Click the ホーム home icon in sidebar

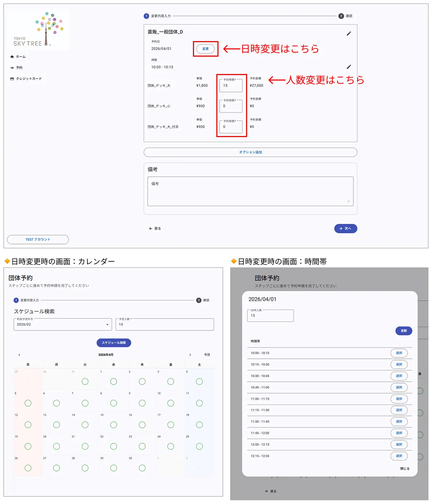click(x=12, y=57)
